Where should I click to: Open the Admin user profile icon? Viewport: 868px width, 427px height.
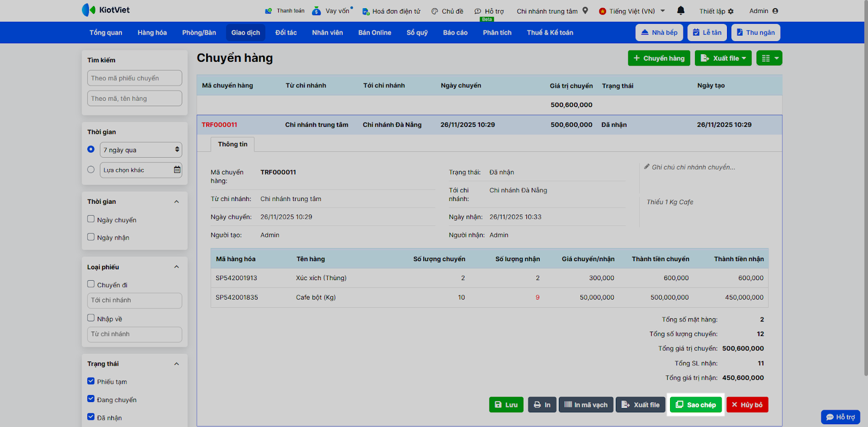pos(775,11)
